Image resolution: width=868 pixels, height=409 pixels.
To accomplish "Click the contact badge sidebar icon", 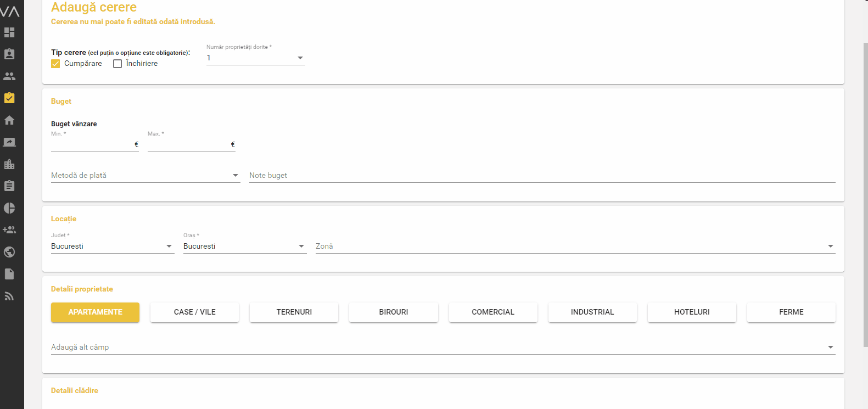I will 9,54.
